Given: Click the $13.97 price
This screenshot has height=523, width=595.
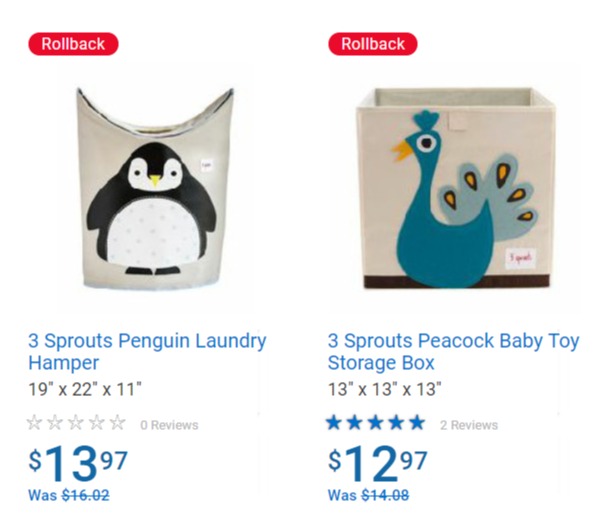Looking at the screenshot, I should coord(78,463).
